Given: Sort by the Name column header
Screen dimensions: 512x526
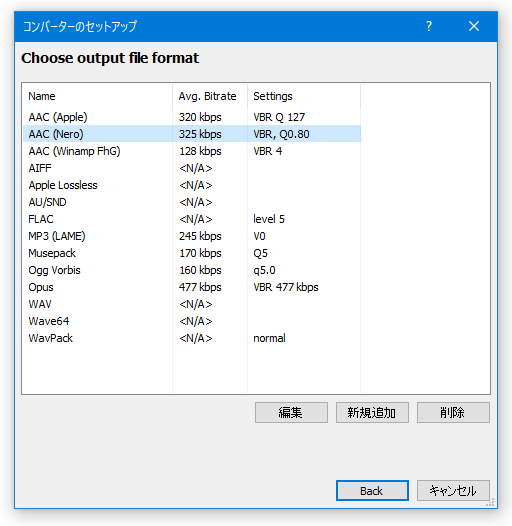Looking at the screenshot, I should (x=97, y=96).
